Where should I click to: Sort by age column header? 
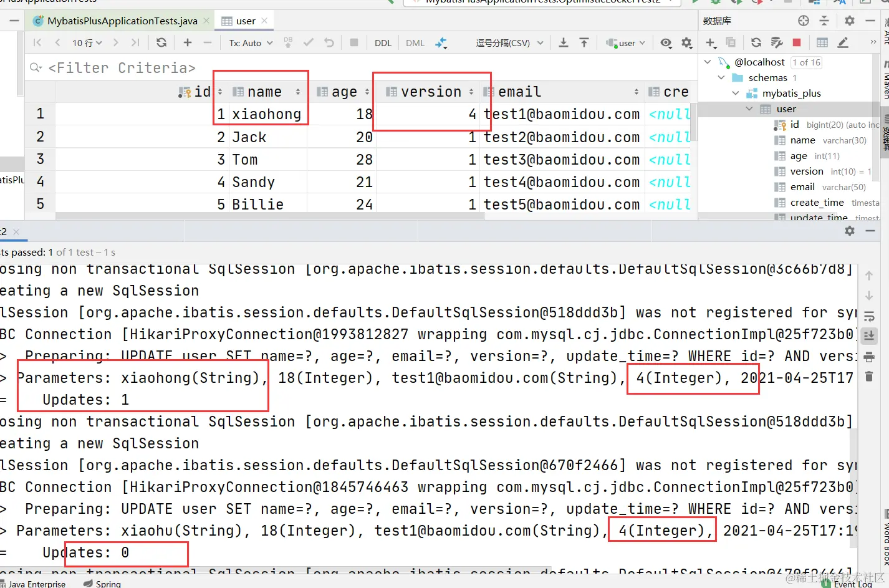coord(344,92)
